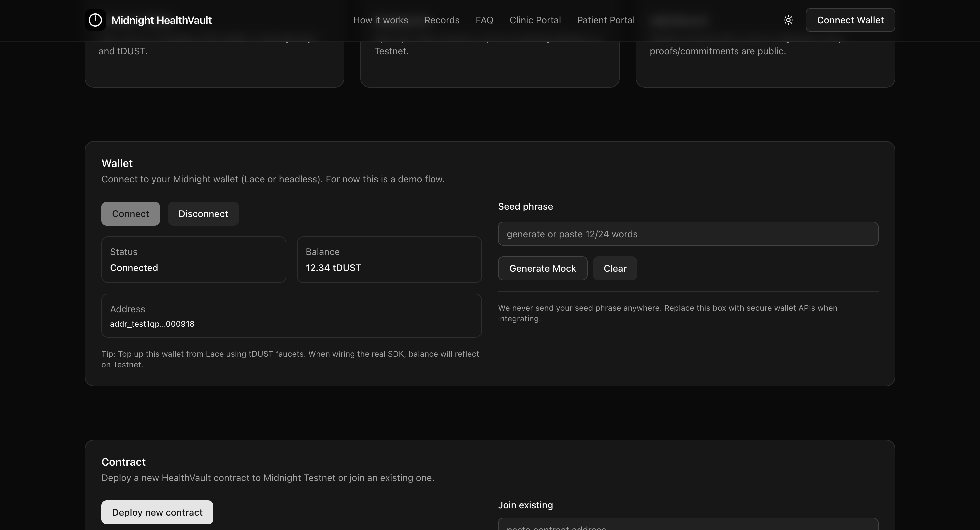
Task: Click the wallet address addr_test1qp...000918
Action: coord(152,324)
